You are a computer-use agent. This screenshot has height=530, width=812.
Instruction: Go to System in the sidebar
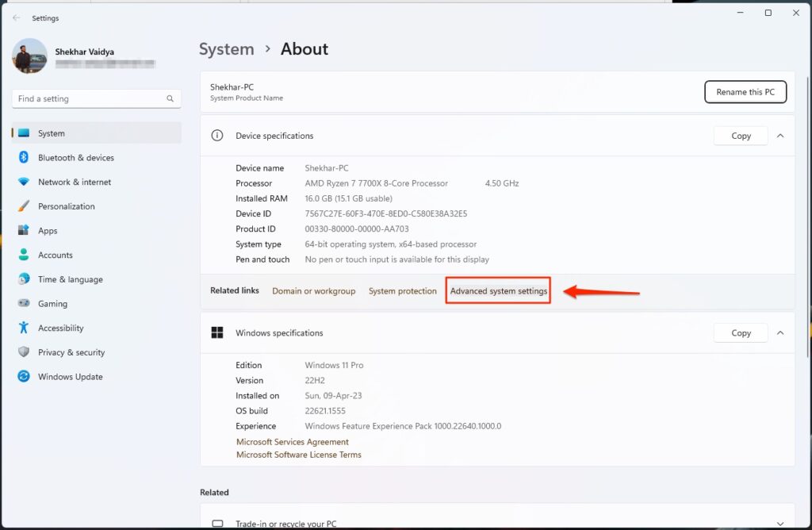coord(52,133)
